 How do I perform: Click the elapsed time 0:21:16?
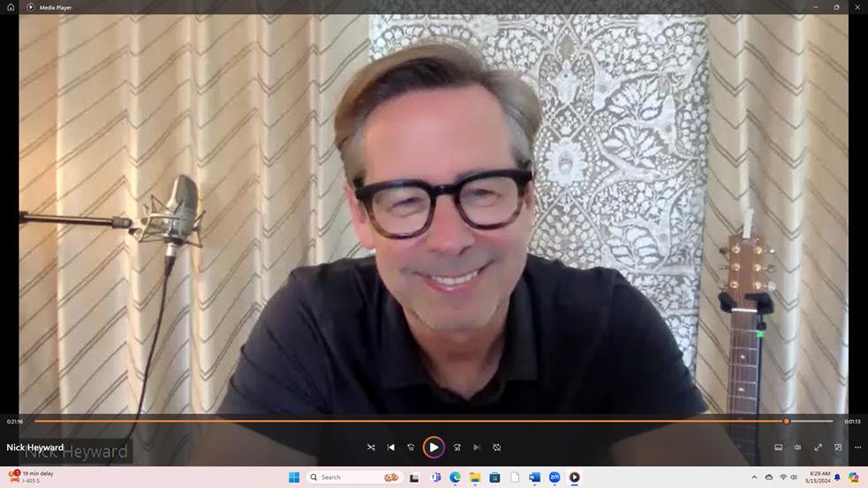[x=15, y=421]
